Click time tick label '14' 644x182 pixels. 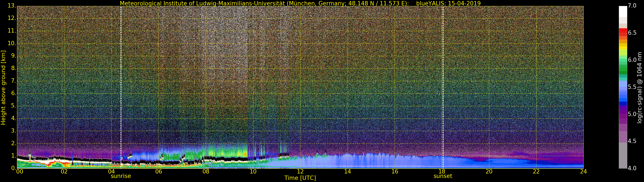pyautogui.click(x=348, y=172)
